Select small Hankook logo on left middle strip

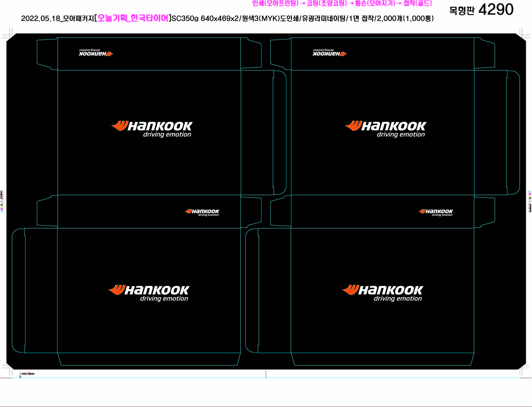202,212
